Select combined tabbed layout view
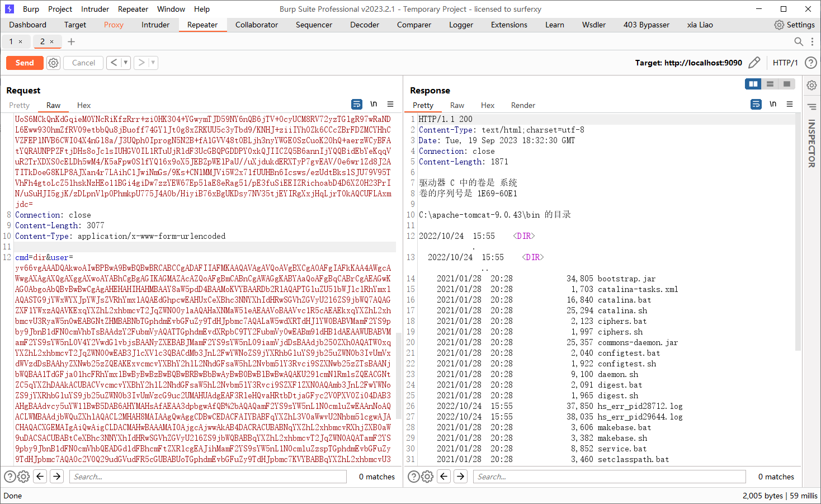This screenshot has width=821, height=504. [x=787, y=84]
